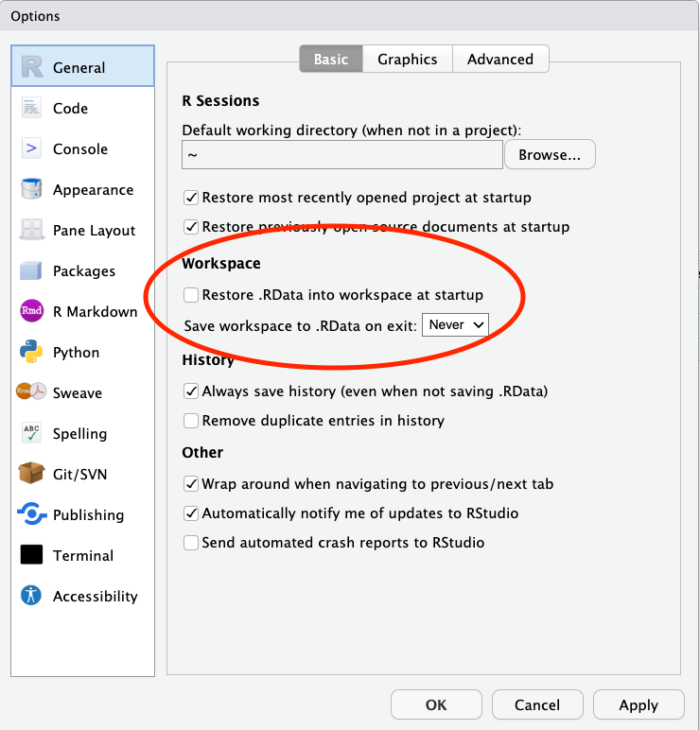This screenshot has width=700, height=730.
Task: Select the Packages cube icon
Action: click(31, 270)
